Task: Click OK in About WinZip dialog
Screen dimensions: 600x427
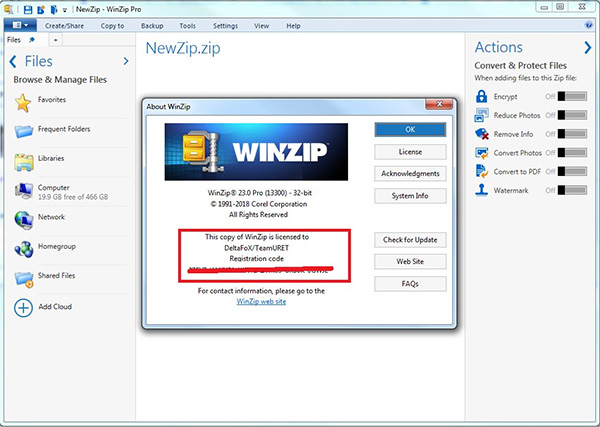Action: coord(410,130)
